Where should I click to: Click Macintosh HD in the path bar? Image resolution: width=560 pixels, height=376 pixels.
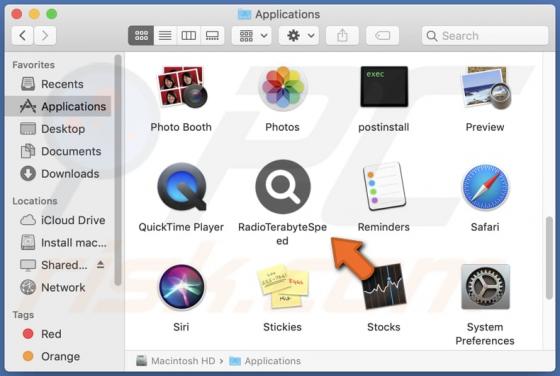(176, 361)
